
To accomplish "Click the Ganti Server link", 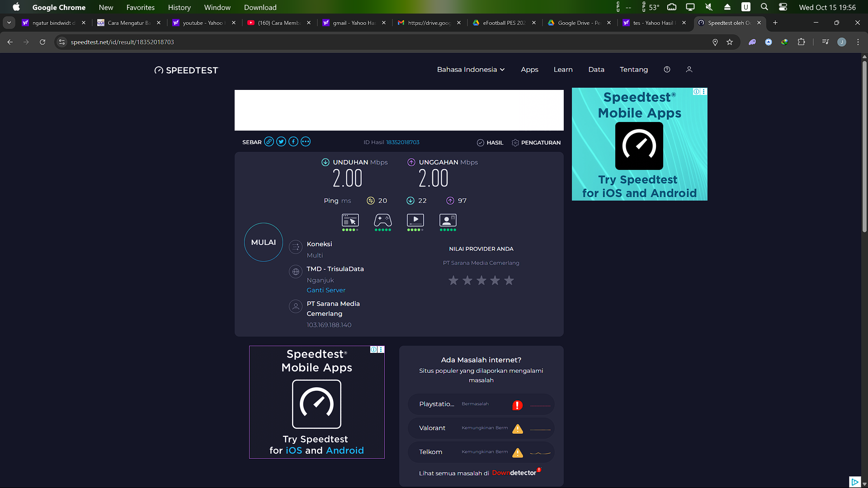I will coord(326,290).
